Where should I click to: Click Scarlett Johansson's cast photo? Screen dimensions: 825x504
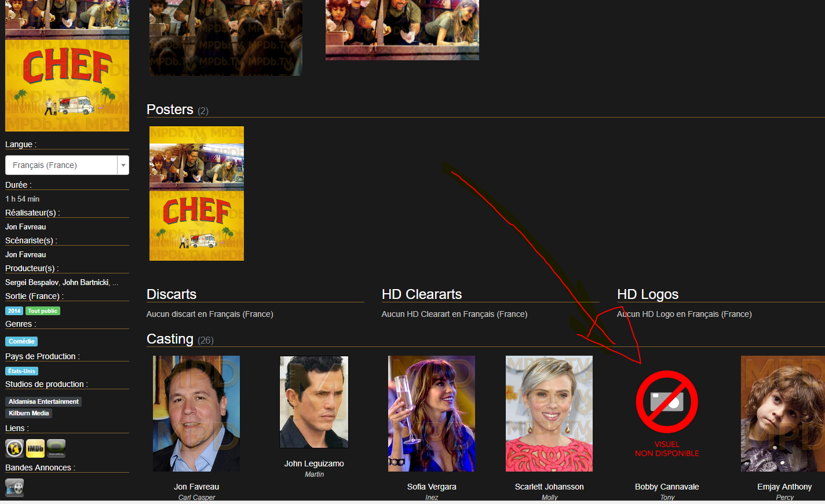549,414
